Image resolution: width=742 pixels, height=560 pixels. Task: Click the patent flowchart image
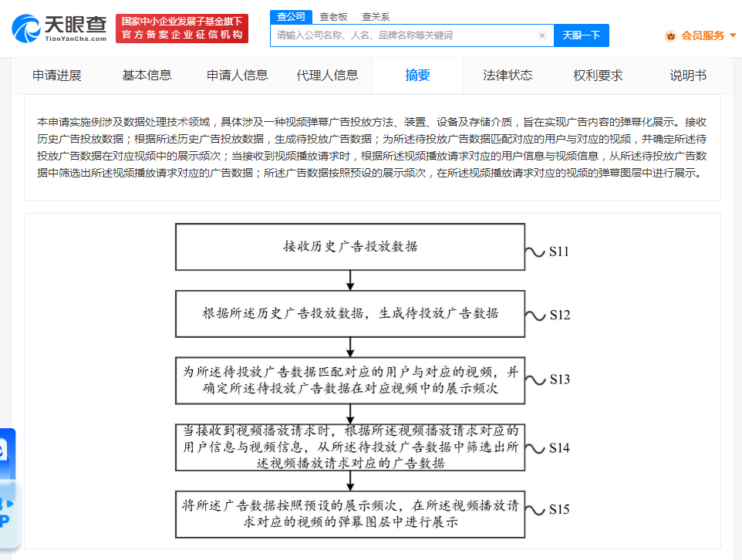click(373, 380)
